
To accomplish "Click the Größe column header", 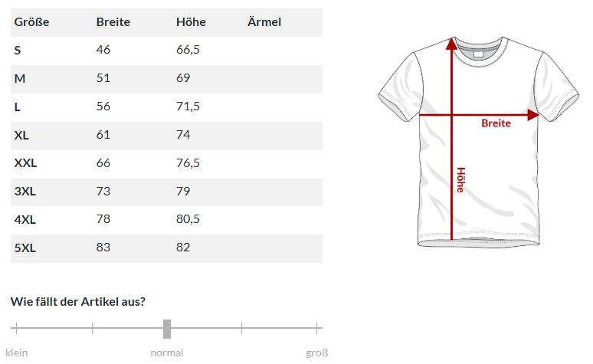I will click(x=31, y=22).
